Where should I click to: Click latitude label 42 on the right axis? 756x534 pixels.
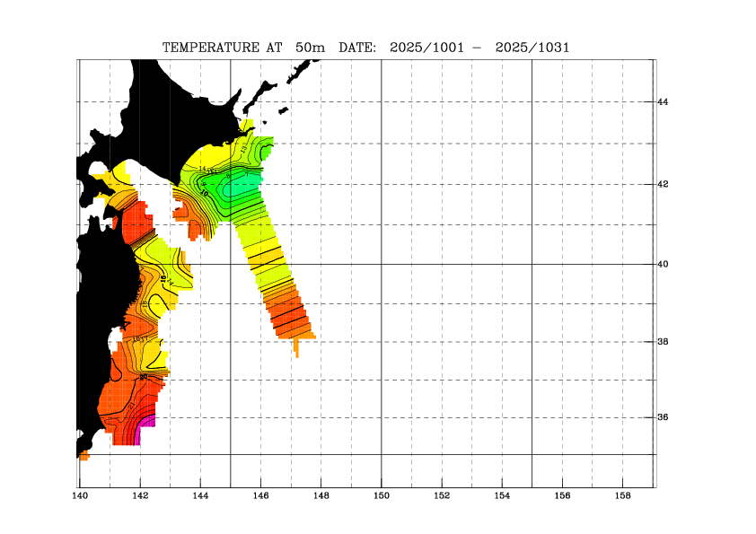coord(663,185)
